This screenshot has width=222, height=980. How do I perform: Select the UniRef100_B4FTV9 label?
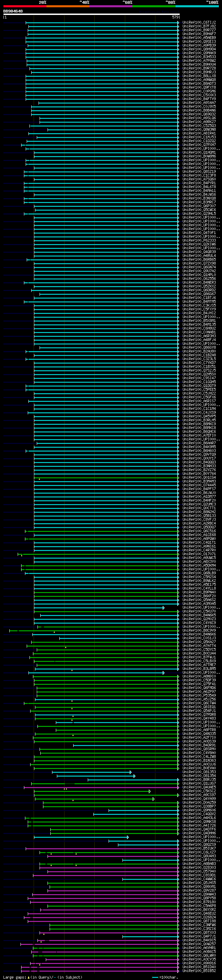pyautogui.click(x=199, y=99)
